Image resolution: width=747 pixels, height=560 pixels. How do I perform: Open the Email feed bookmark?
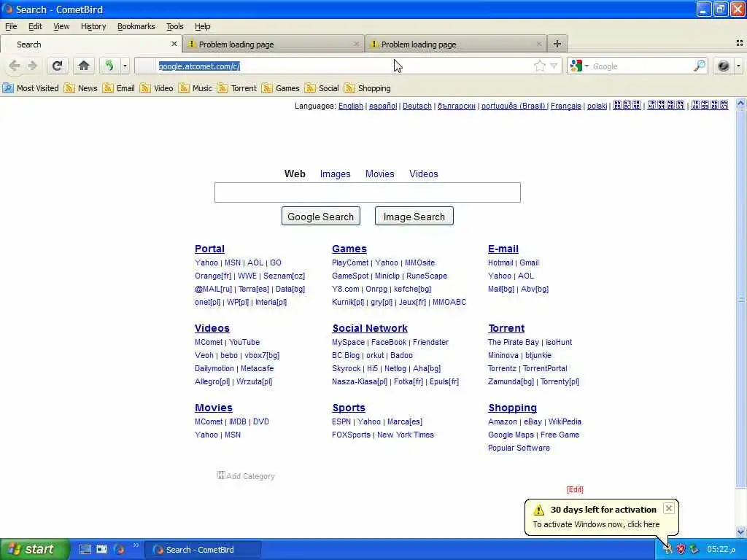(x=119, y=88)
